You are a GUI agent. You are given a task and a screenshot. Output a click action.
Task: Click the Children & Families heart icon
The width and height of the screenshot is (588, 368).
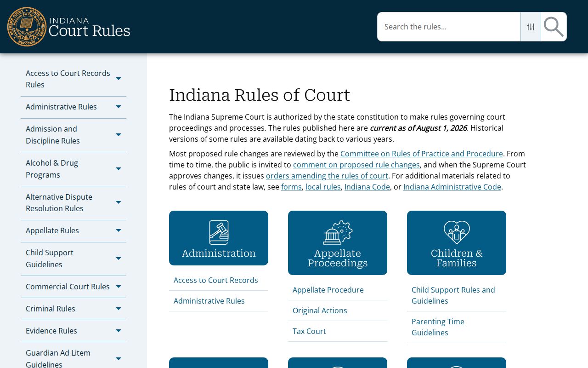click(457, 233)
